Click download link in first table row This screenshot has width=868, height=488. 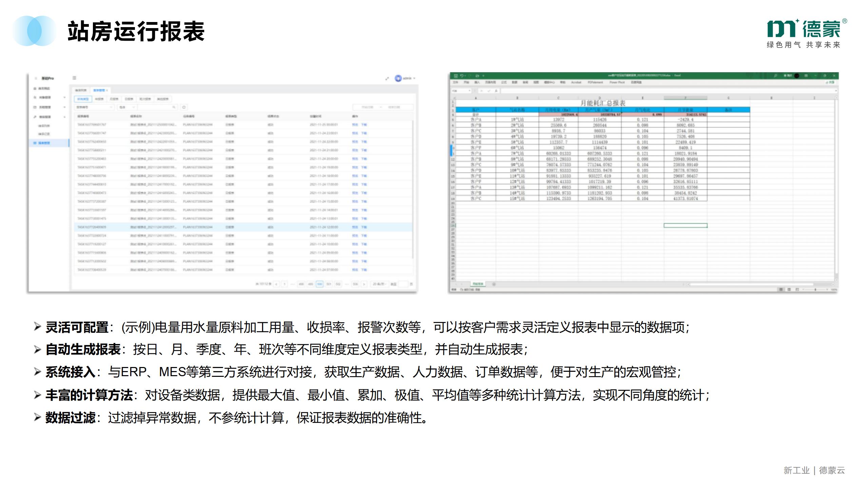pyautogui.click(x=364, y=125)
